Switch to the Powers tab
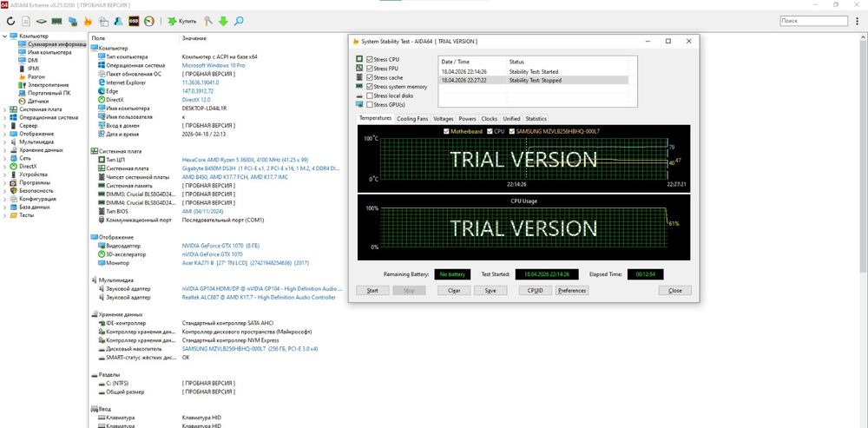 coord(467,118)
